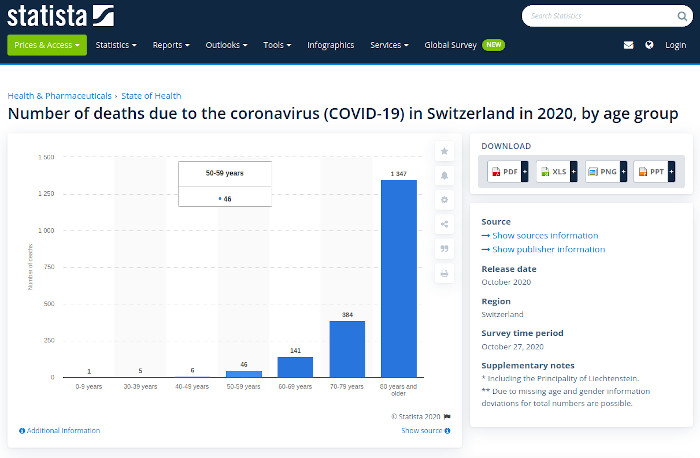Open chart settings gear icon

click(444, 200)
